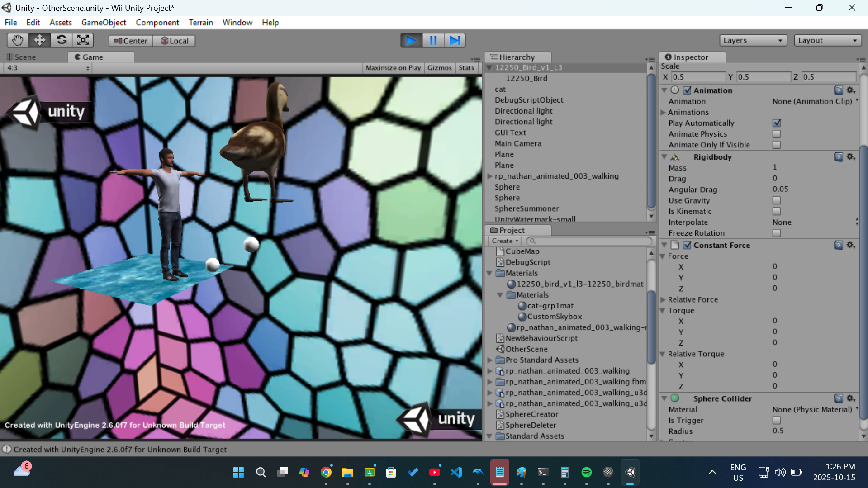Open Animation component help icon
This screenshot has height=488, width=868.
click(838, 90)
